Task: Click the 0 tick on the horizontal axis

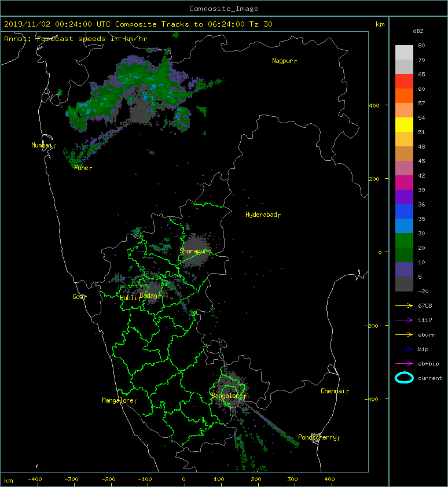Action: click(183, 479)
